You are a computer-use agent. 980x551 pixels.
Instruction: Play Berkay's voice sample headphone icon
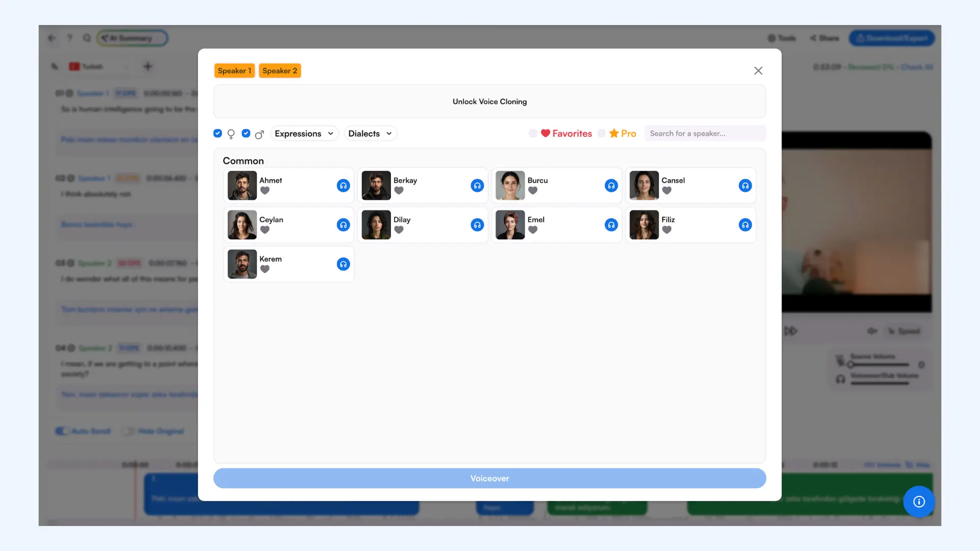coord(477,186)
